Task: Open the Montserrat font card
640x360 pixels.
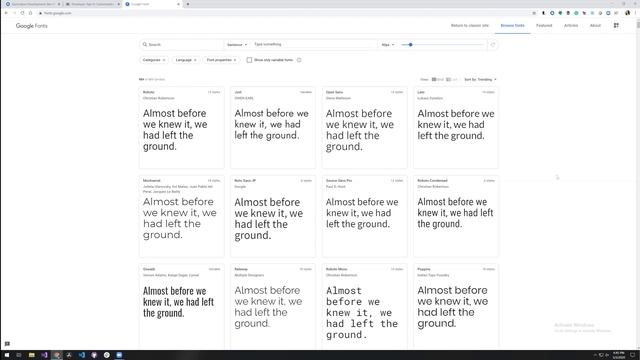Action: [x=182, y=216]
